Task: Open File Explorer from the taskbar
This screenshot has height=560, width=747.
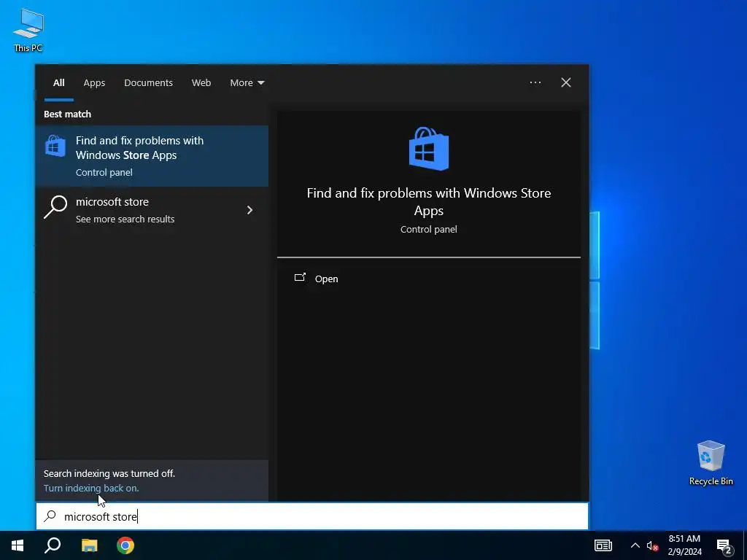Action: pyautogui.click(x=89, y=545)
